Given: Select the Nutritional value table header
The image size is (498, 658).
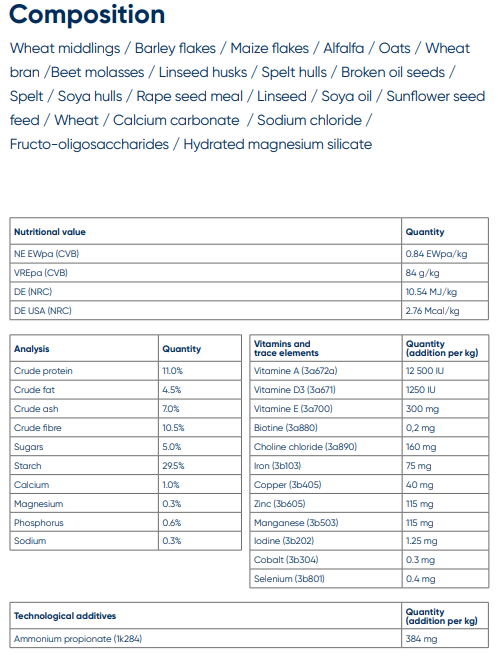Looking at the screenshot, I should pyautogui.click(x=50, y=232).
